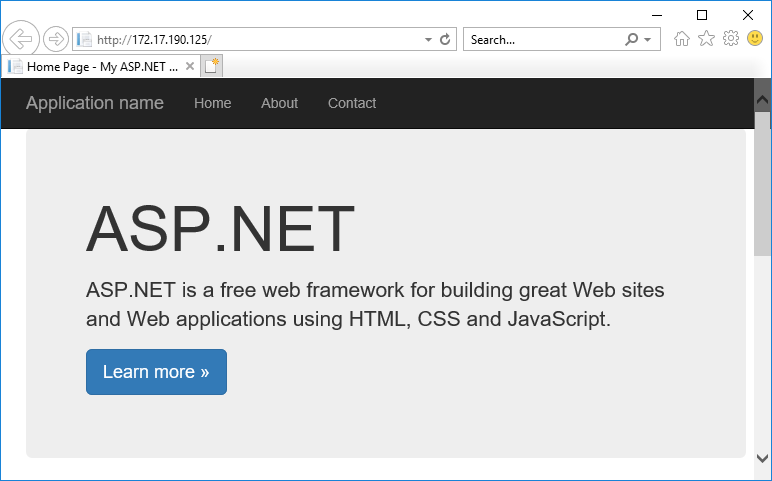
Task: Click the smiley feedback icon
Action: tap(755, 38)
